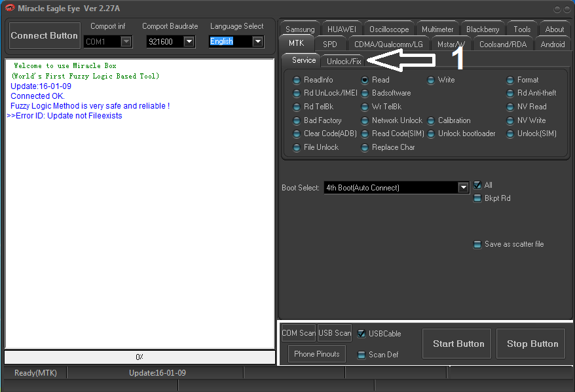Select the Replace Char option
The image size is (575, 392).
click(388, 147)
